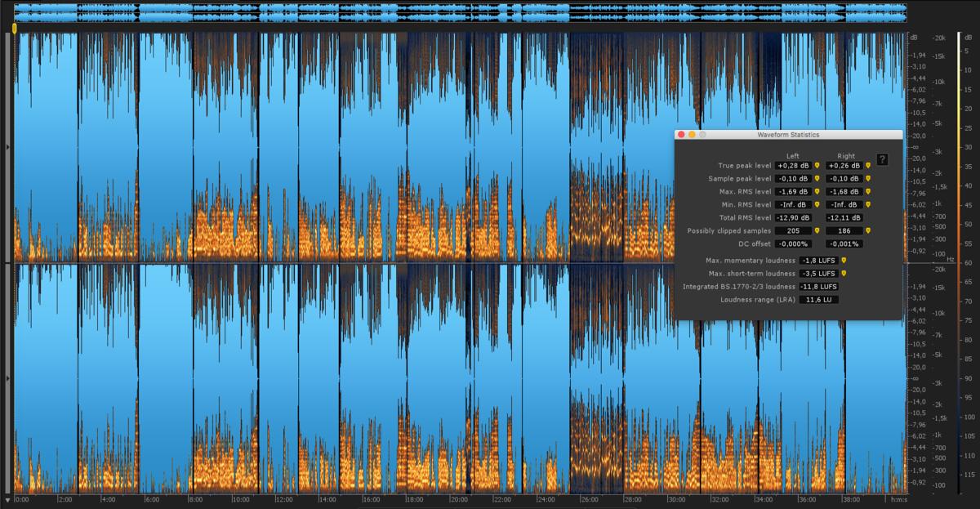
Task: Locate left channel possibly clipped samples marker
Action: pyautogui.click(x=817, y=231)
